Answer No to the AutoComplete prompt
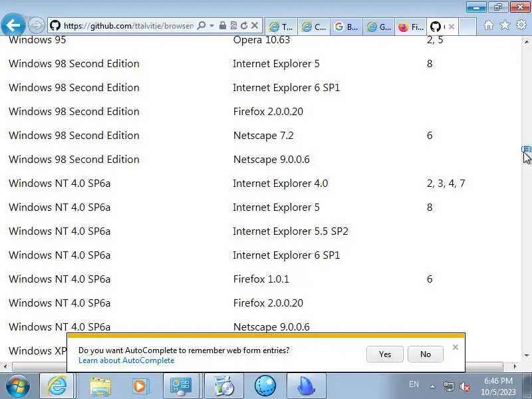The width and height of the screenshot is (532, 399). (426, 354)
